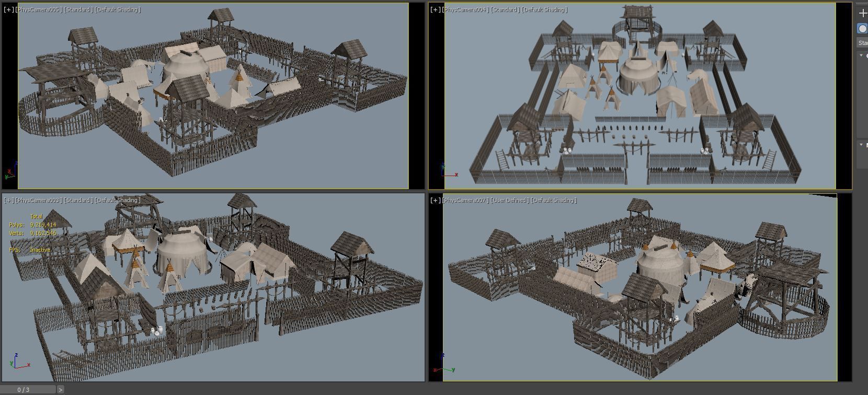Click the axis tripod in PhysCamera003 viewport
868x395 pixels.
(20, 361)
